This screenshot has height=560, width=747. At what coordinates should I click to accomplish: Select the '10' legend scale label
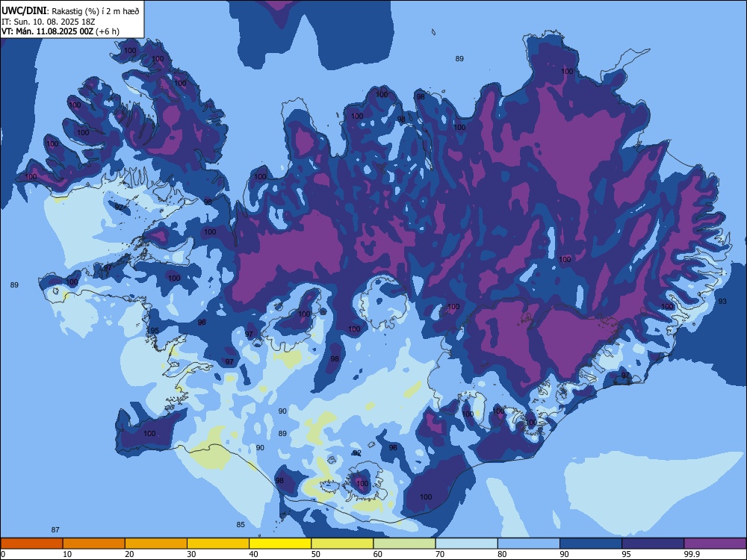click(67, 554)
